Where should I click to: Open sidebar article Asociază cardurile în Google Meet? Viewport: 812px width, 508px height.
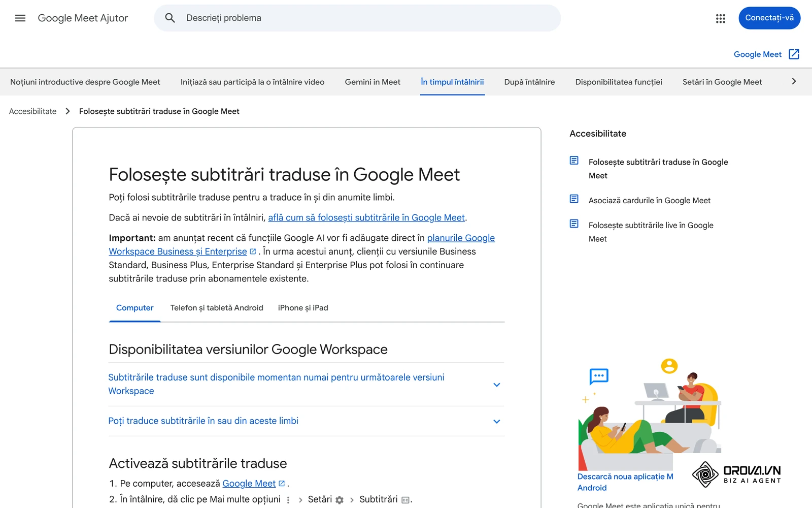[x=649, y=200]
